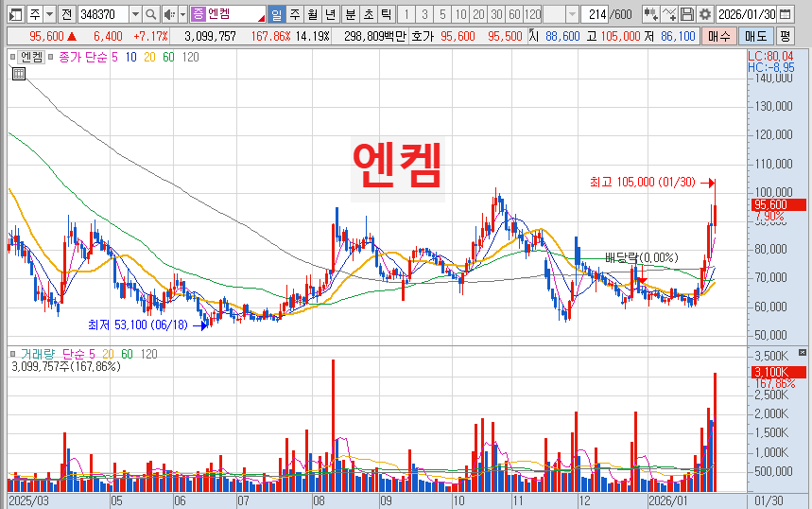Click the LC:80.04 indicator text
The height and width of the screenshot is (509, 812).
coord(771,57)
